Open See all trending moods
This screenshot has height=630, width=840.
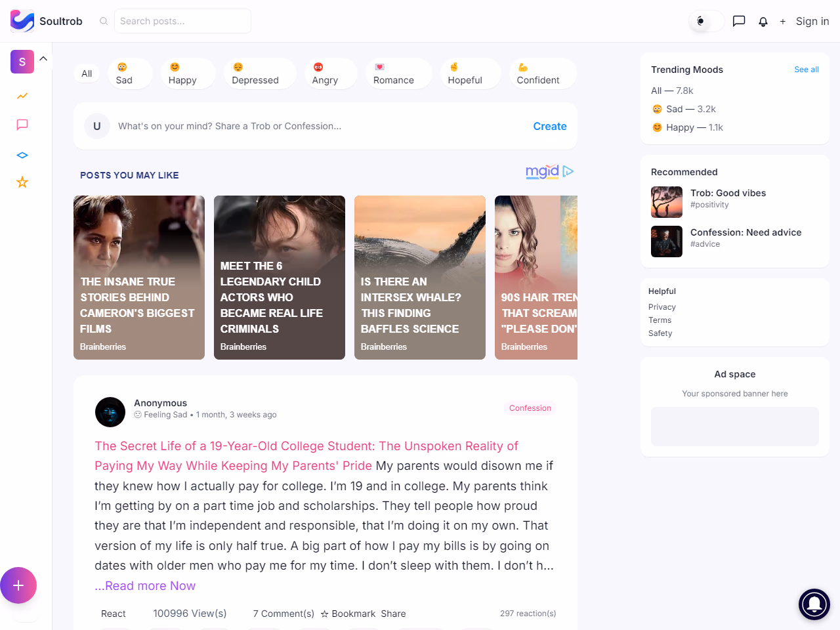pos(806,70)
